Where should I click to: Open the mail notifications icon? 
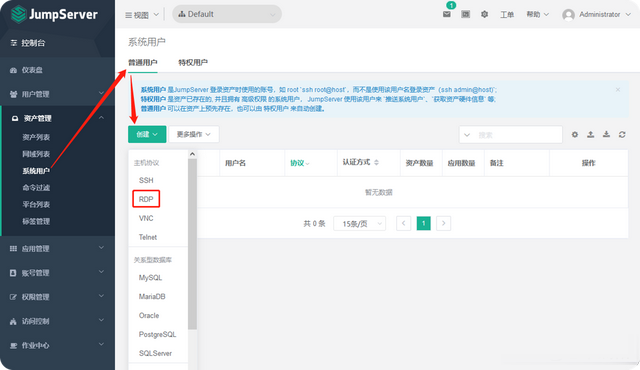coord(447,14)
